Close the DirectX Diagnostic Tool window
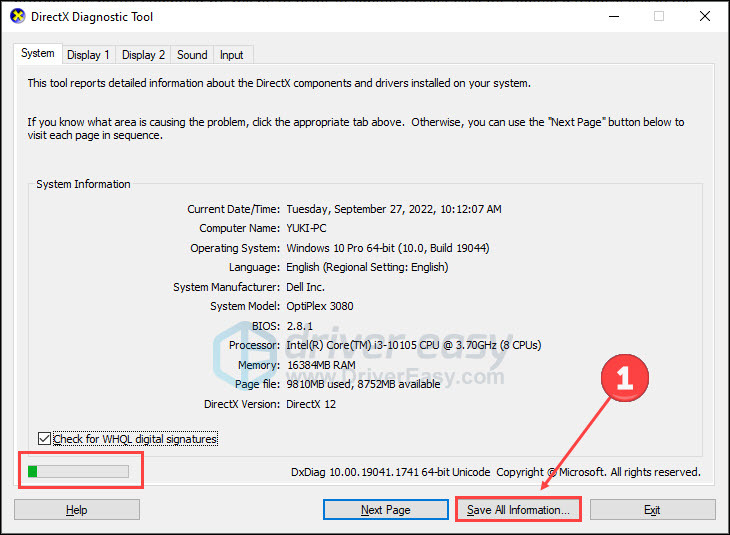This screenshot has height=535, width=730. click(705, 17)
